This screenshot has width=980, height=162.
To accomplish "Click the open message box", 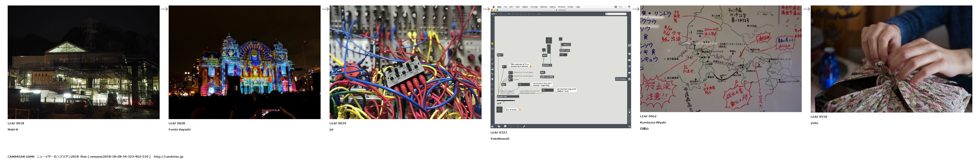I will 544,55.
